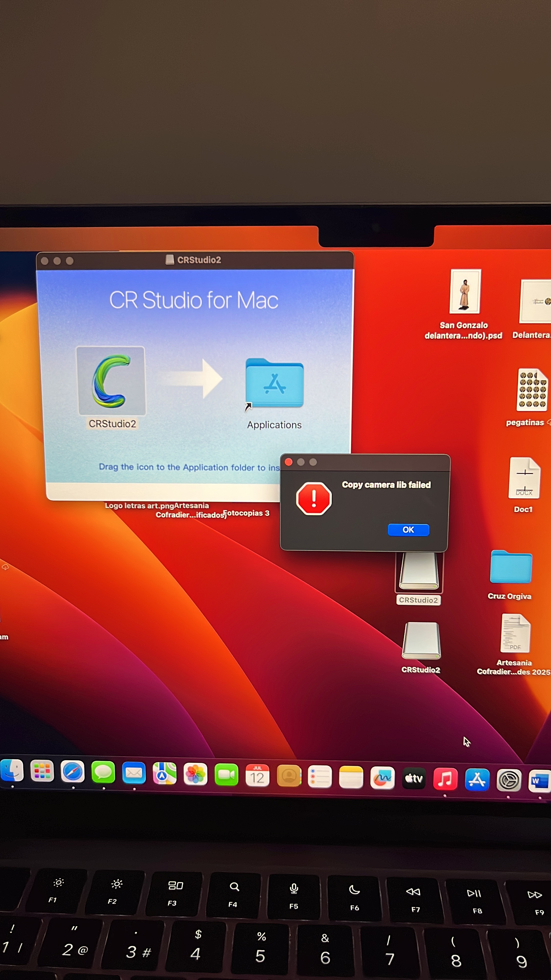The image size is (551, 980).
Task: Click the Copy camera lib failed message
Action: coord(386,485)
